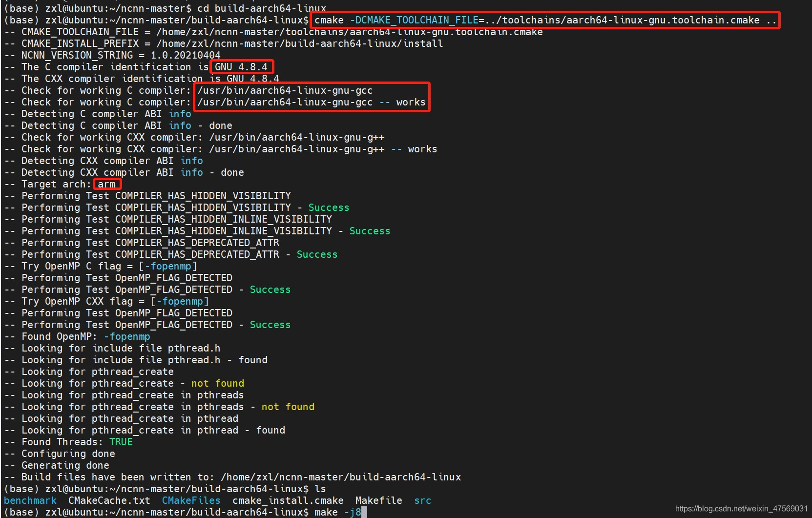Screen dimensions: 812x518
Task: Click the aarch64-linux-gnu-g++ '-- works' line
Action: pyautogui.click(x=221, y=149)
